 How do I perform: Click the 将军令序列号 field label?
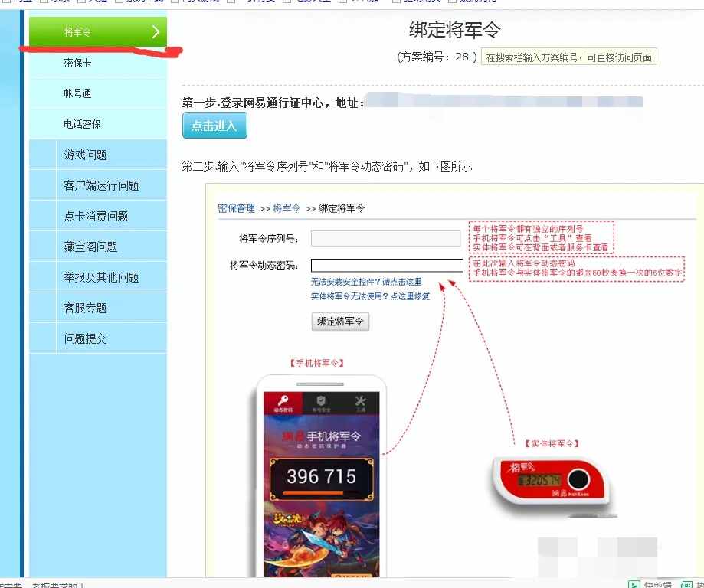(269, 239)
